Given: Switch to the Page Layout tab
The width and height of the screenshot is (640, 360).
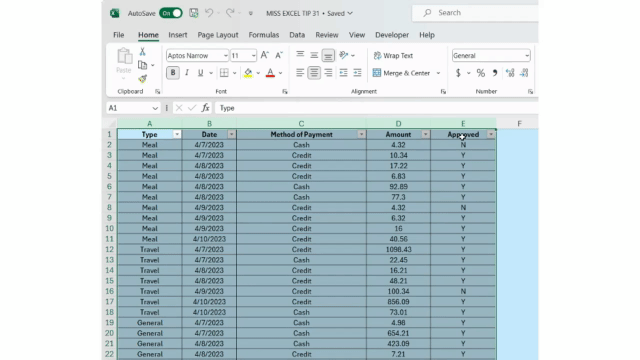Looking at the screenshot, I should coord(218,35).
